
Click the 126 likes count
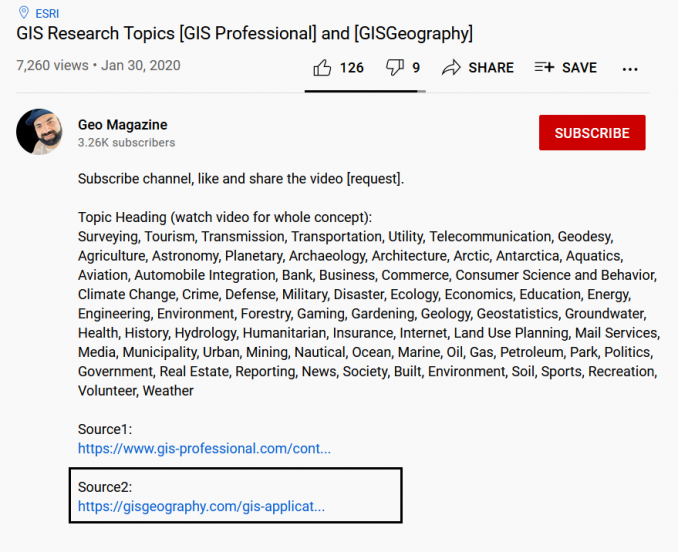click(352, 68)
